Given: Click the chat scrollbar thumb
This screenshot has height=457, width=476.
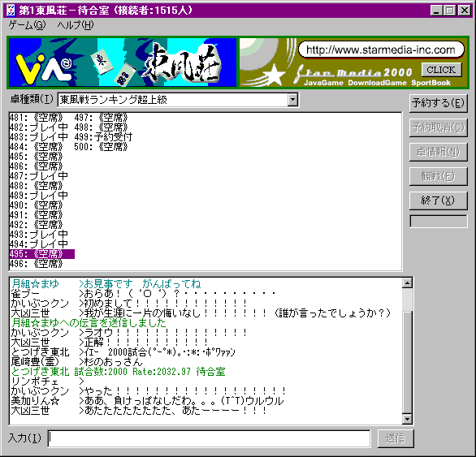Looking at the screenshot, I should [407, 300].
